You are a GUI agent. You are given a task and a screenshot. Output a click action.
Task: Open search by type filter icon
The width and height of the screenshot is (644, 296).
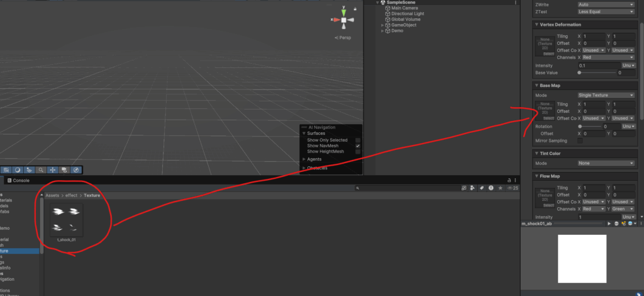472,188
